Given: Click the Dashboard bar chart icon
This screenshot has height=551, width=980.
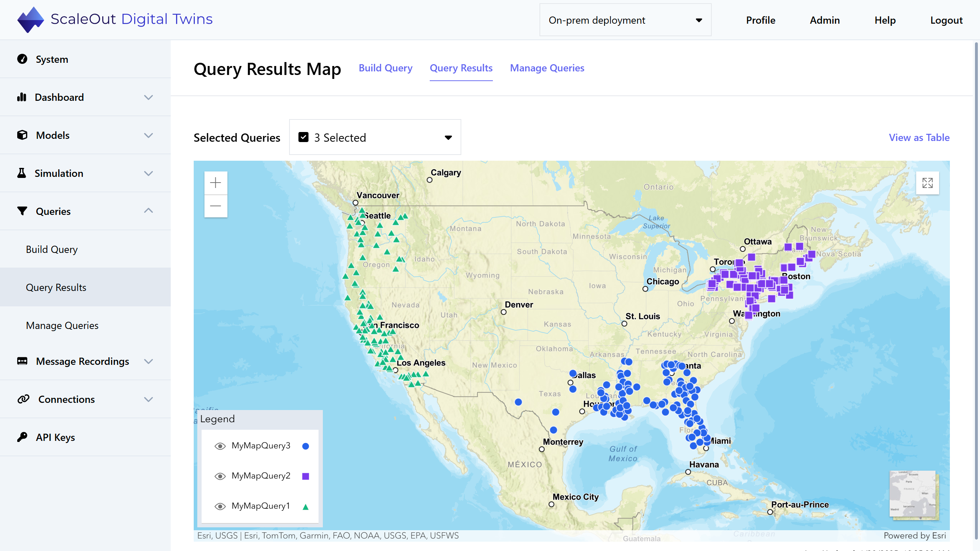Looking at the screenshot, I should [x=22, y=97].
